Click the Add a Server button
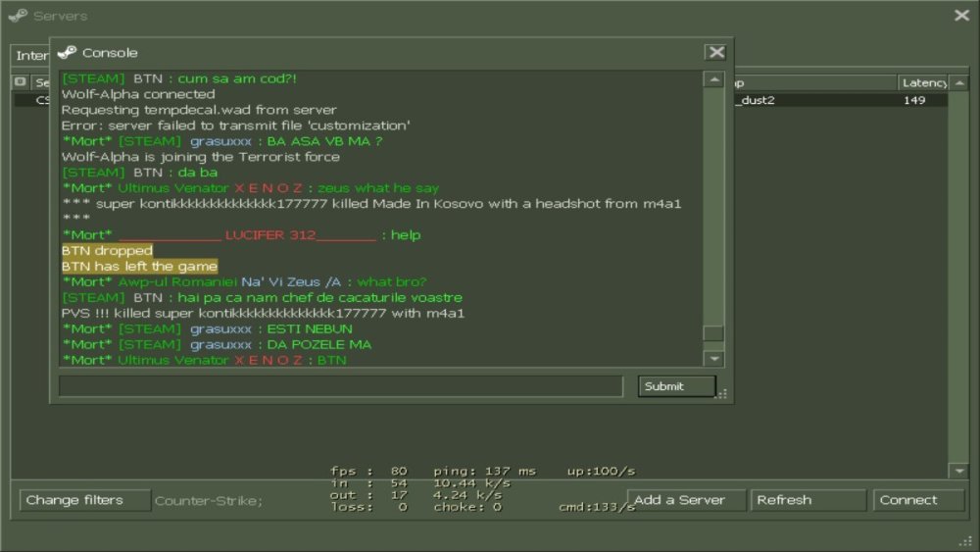 click(x=686, y=500)
